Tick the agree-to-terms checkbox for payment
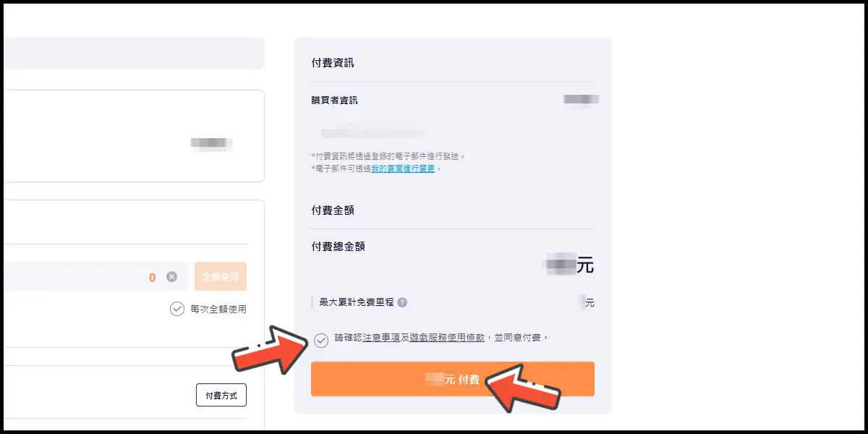This screenshot has width=868, height=434. pos(321,339)
